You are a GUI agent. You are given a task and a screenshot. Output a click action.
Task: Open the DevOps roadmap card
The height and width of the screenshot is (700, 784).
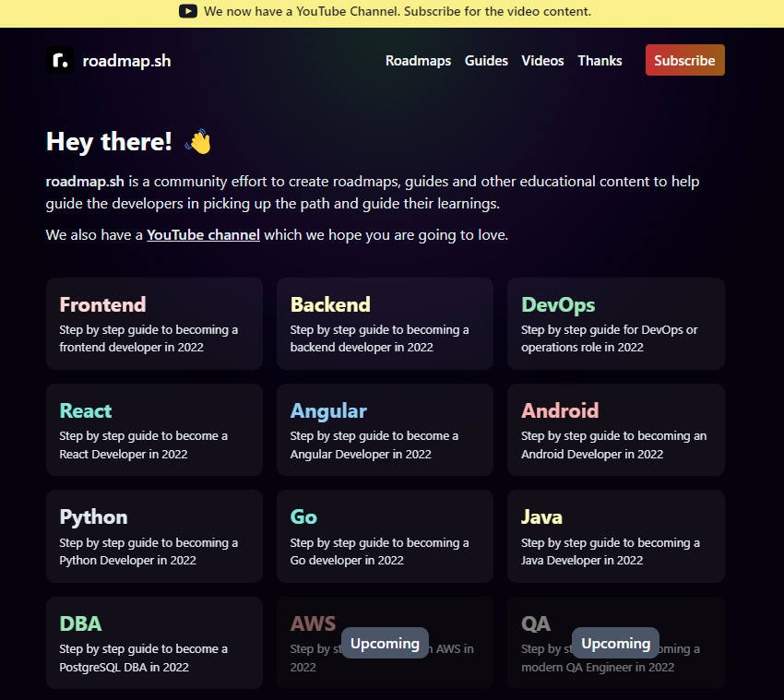click(616, 324)
